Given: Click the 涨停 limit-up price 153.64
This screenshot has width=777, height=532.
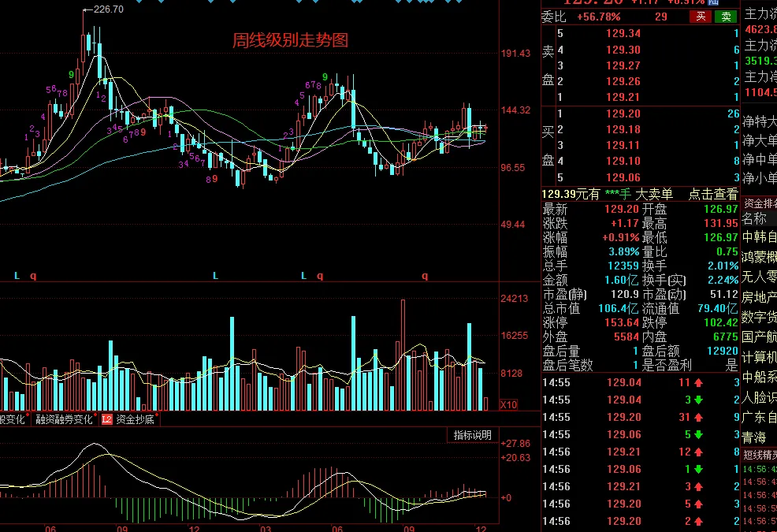Looking at the screenshot, I should 622,323.
